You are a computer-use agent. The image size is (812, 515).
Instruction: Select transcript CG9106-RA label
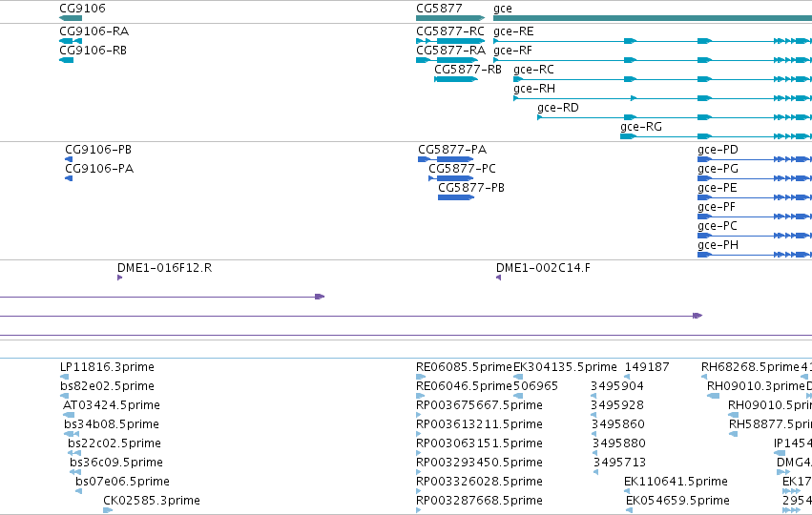(94, 31)
